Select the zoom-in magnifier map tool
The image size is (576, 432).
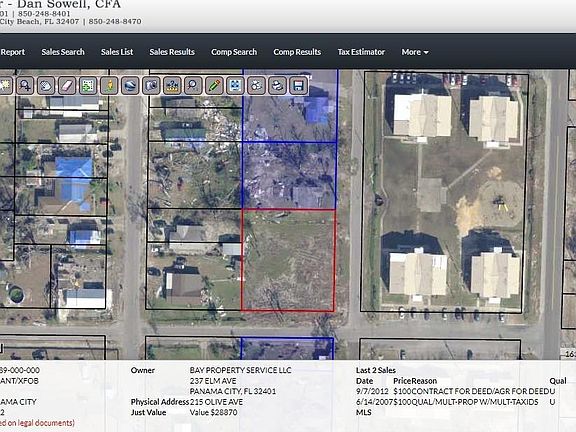(x=25, y=86)
